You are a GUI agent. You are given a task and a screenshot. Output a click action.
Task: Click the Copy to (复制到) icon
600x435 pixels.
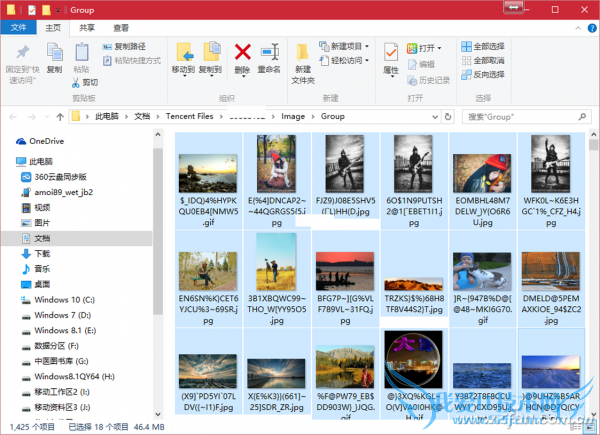coord(211,56)
